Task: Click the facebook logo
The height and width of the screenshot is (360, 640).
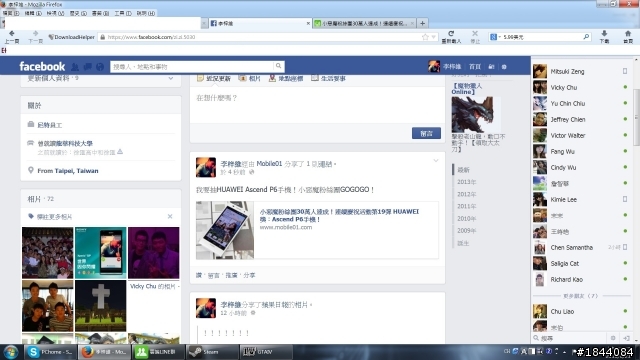Action: point(42,67)
